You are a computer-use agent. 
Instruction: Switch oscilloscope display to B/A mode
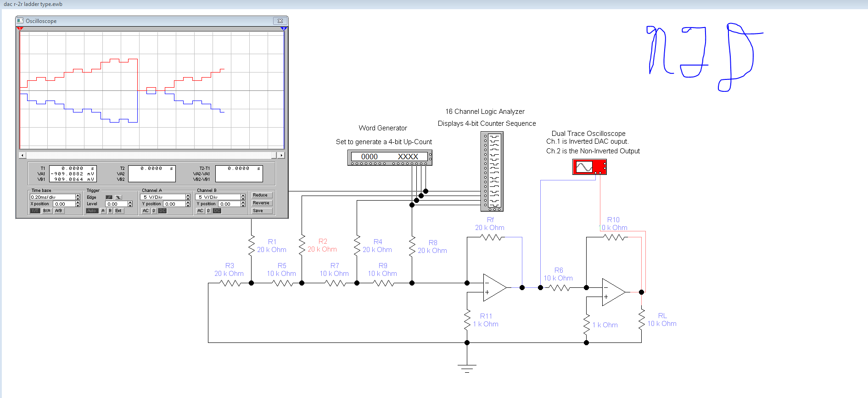pos(47,211)
